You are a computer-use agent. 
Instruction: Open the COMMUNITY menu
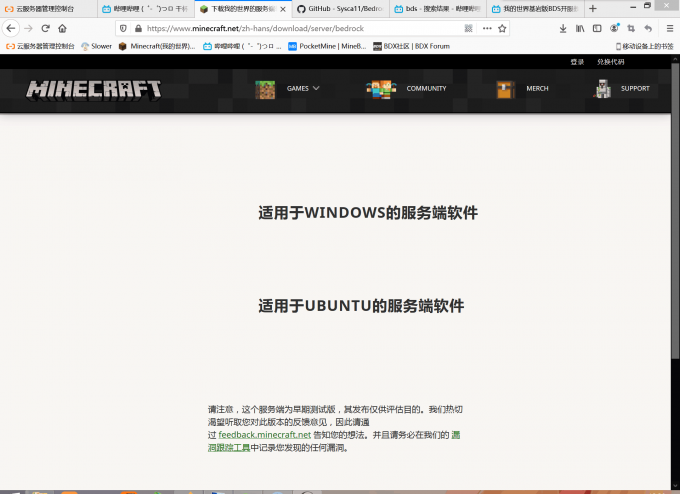click(x=426, y=88)
